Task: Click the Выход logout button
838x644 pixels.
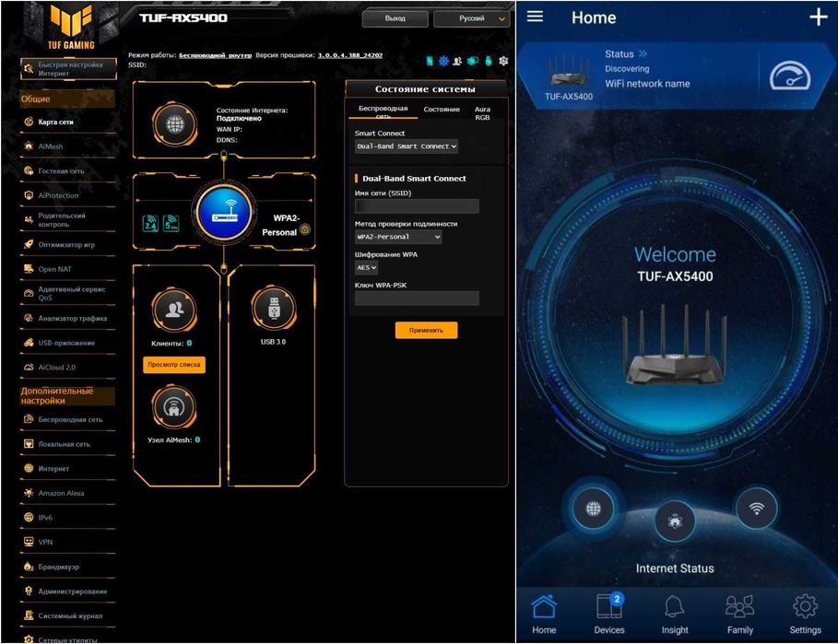Action: pyautogui.click(x=395, y=18)
